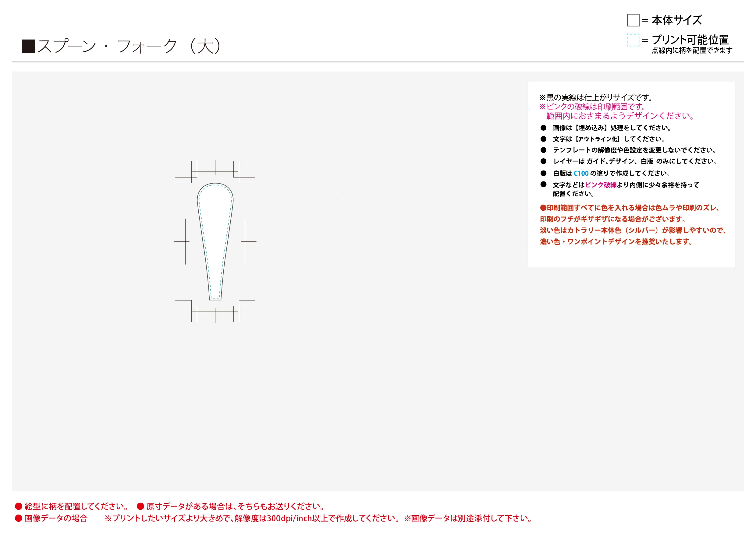The height and width of the screenshot is (534, 756).
Task: Click the red line 印刷のフチがギザギザになる場合がございます。
Action: coord(613,219)
